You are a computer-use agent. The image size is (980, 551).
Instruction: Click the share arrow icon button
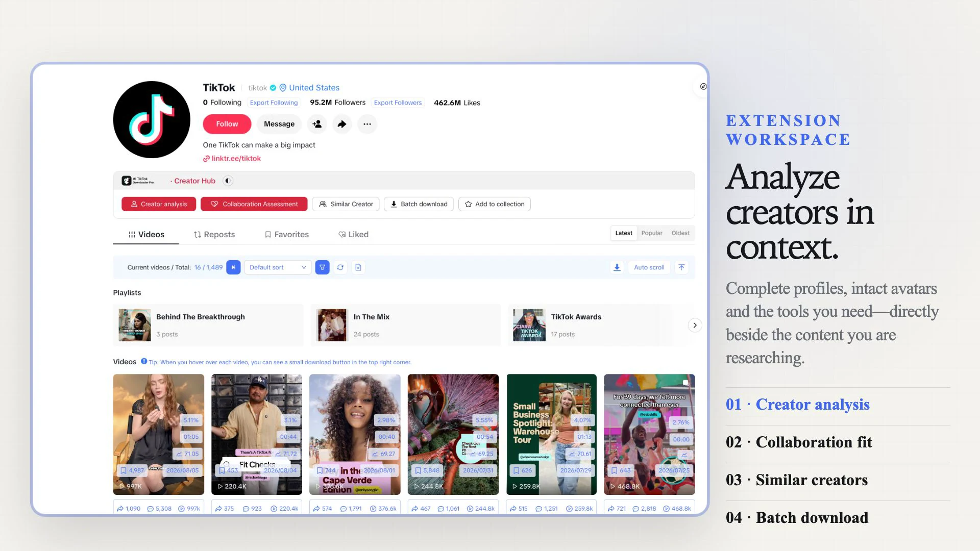[x=342, y=124]
